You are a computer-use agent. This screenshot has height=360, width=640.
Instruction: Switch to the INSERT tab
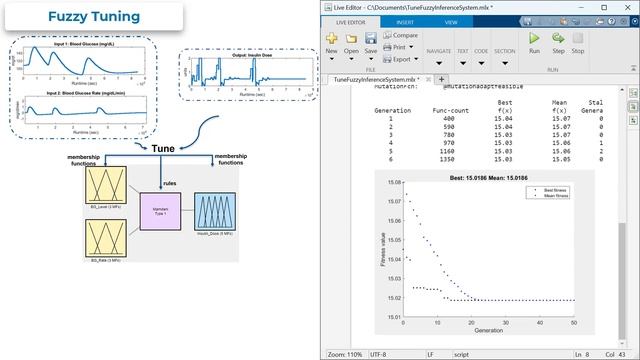(405, 22)
